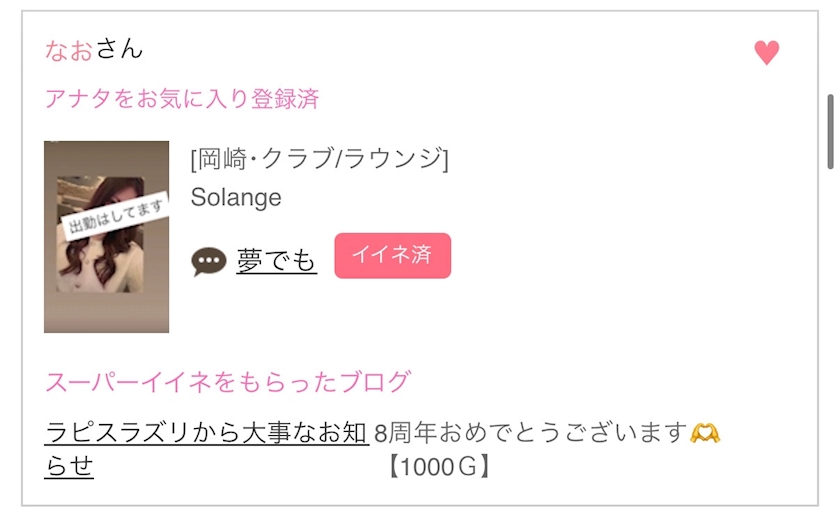
Task: Click the speech bubble comment icon
Action: pyautogui.click(x=209, y=261)
